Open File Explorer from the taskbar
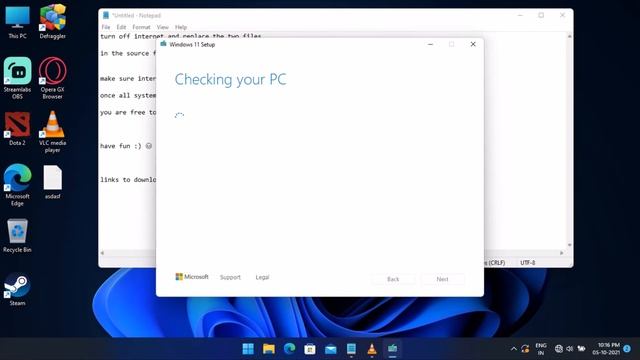 point(269,349)
